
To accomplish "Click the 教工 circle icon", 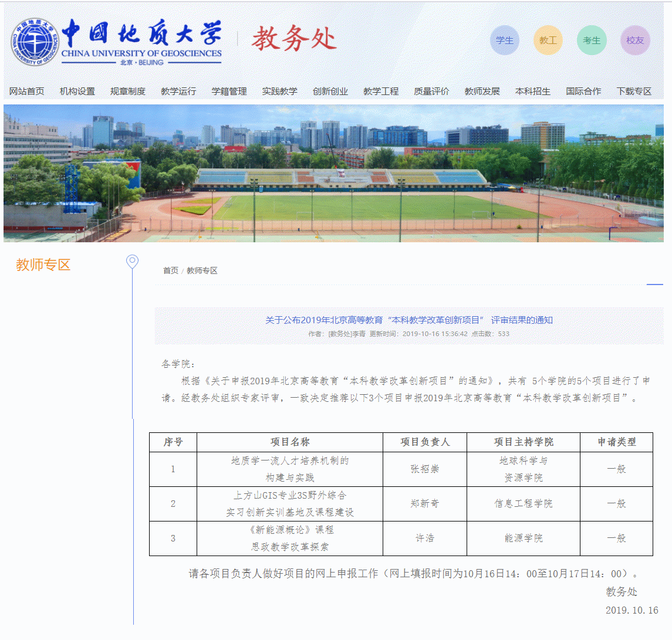I will 548,40.
